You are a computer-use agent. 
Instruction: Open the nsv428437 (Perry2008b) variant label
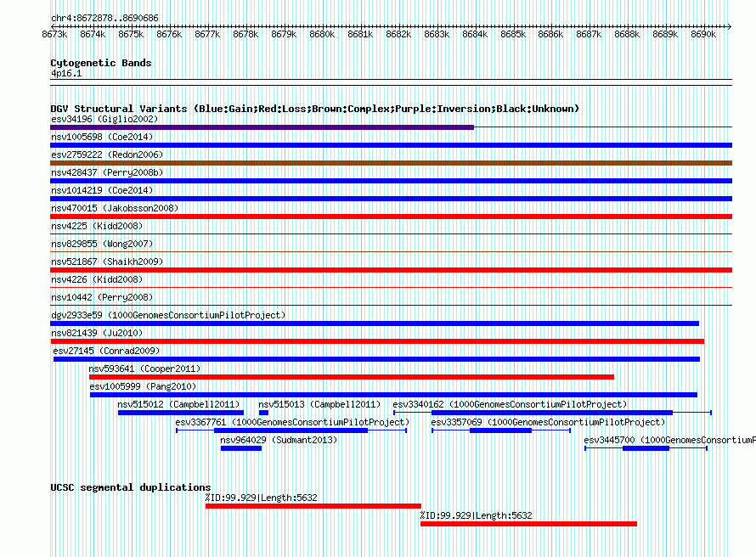pyautogui.click(x=107, y=172)
